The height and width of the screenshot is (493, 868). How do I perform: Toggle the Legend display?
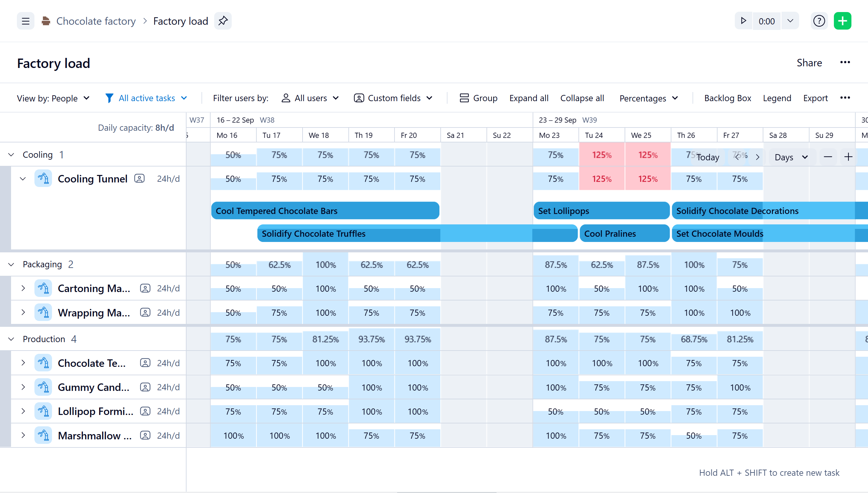pos(777,98)
